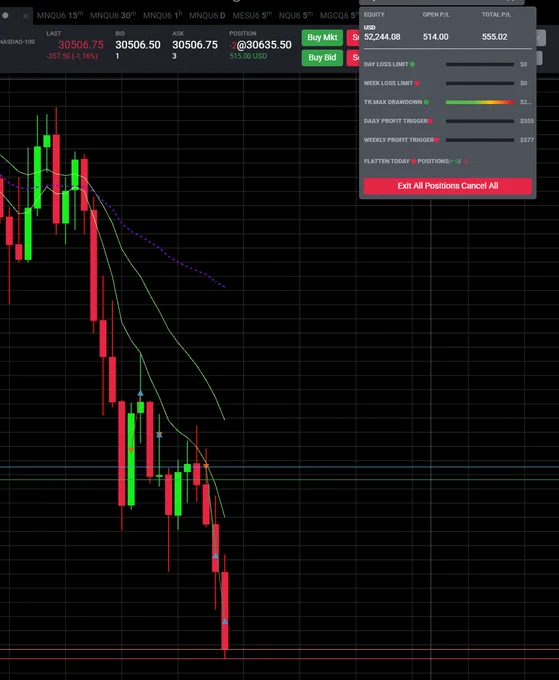This screenshot has width=559, height=680.
Task: Click the red Sell button beside Buy Mkt
Action: pos(353,37)
